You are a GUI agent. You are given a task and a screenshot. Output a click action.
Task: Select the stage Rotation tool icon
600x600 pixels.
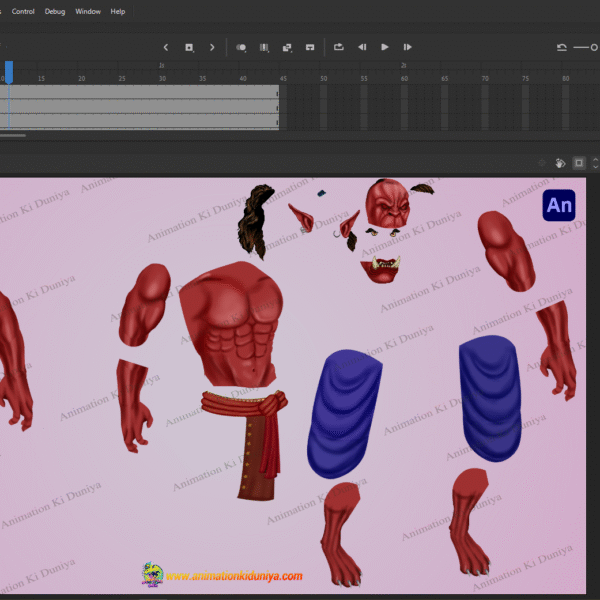(x=560, y=163)
